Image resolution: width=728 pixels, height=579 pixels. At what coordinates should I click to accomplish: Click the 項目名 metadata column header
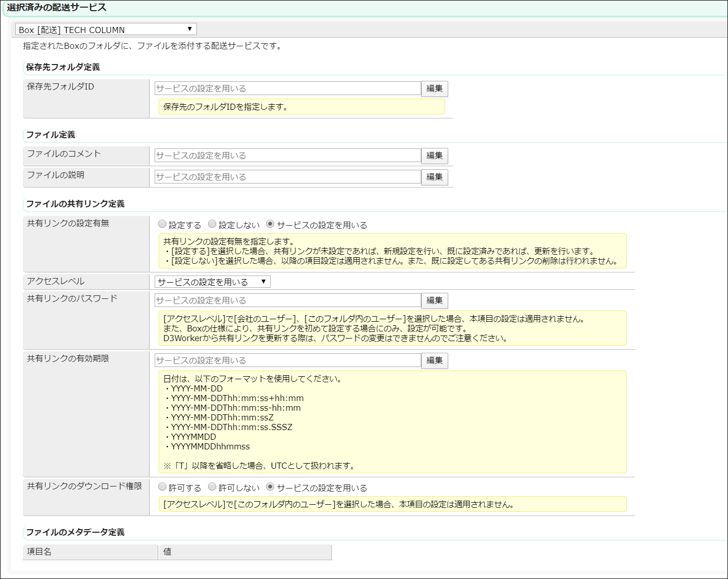90,552
